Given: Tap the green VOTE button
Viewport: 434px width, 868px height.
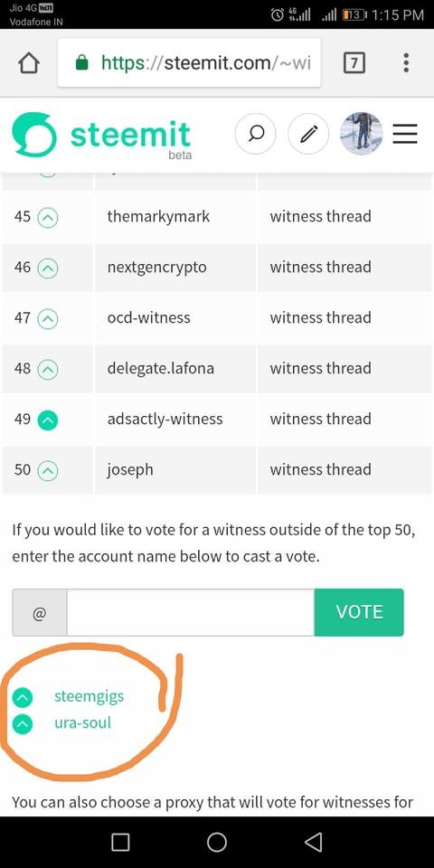Looking at the screenshot, I should click(359, 612).
